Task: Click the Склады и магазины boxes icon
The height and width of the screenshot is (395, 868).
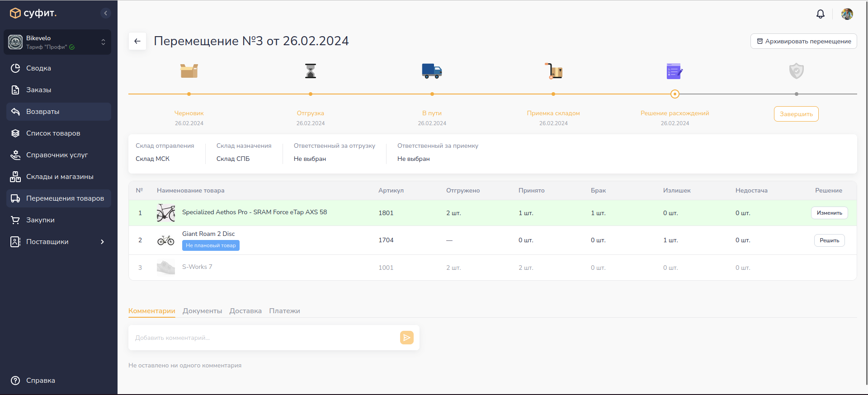Action: coord(15,177)
